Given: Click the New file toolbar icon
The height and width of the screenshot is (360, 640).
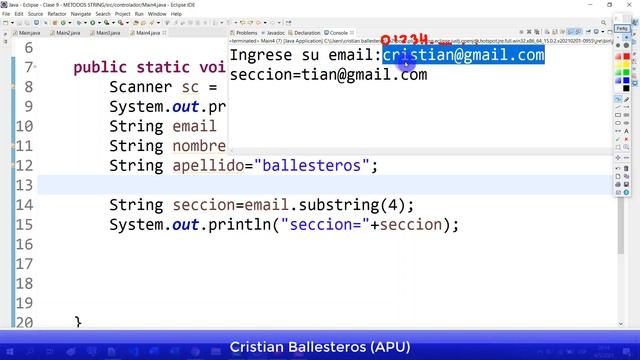Looking at the screenshot, I should tap(6, 23).
